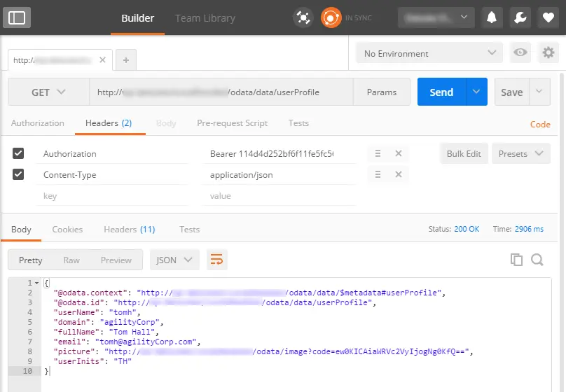Screen dimensions: 566x392
Task: Switch to Team Library
Action: point(205,18)
